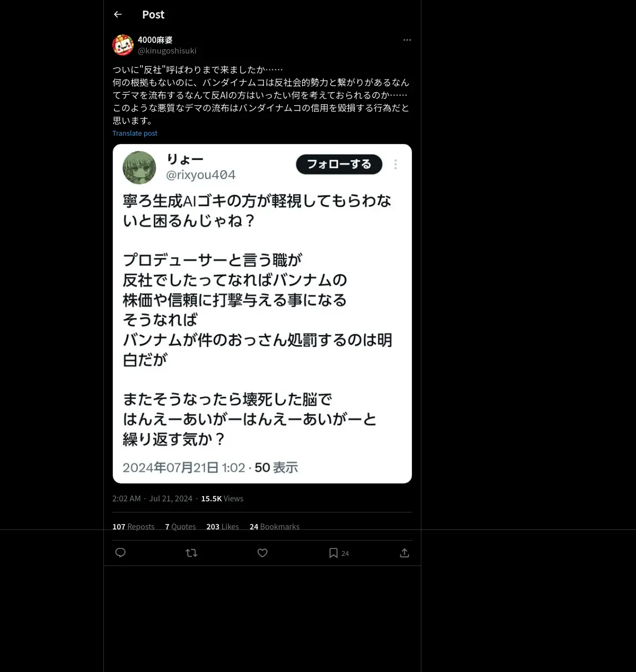636x672 pixels.
Task: Open the post's more options menu
Action: [407, 40]
